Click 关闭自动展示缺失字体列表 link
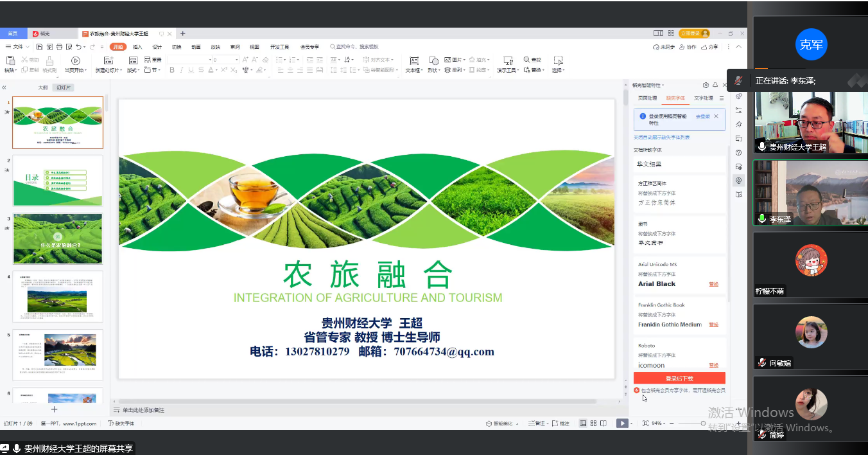The height and width of the screenshot is (455, 868). (661, 138)
